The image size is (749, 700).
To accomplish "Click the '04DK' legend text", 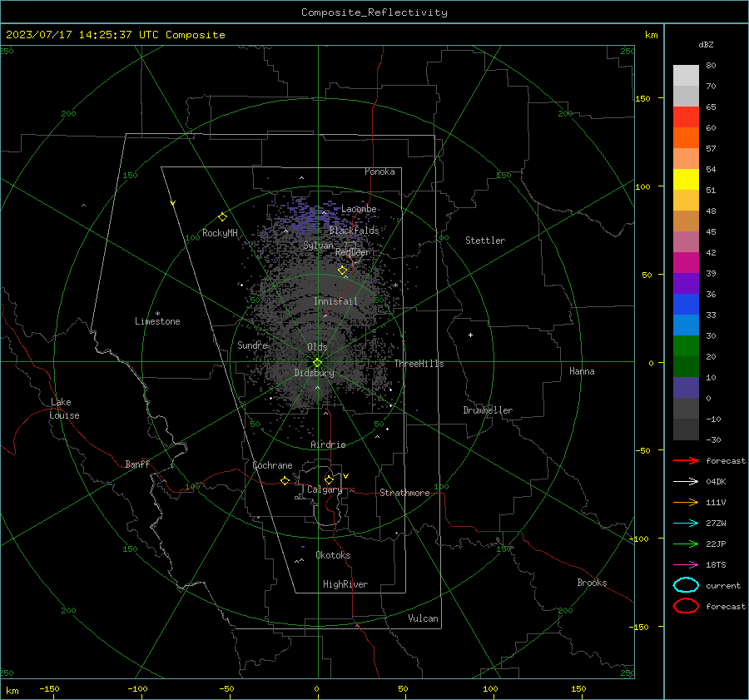I will tap(716, 482).
